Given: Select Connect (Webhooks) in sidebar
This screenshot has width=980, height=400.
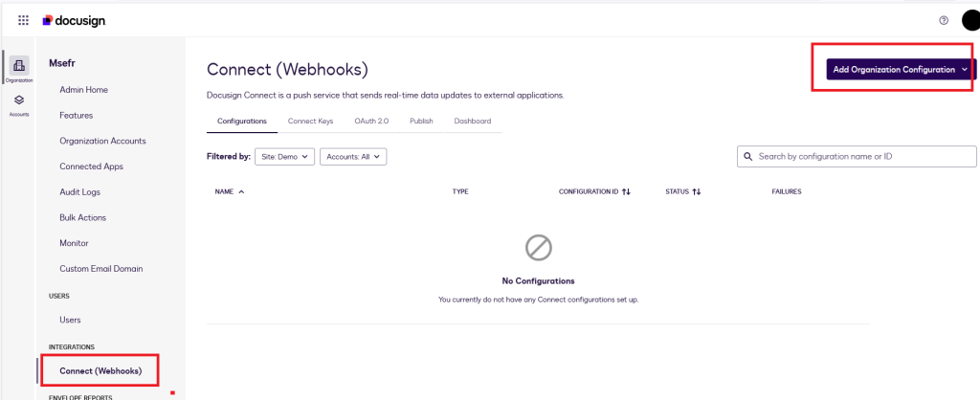Looking at the screenshot, I should [x=100, y=371].
